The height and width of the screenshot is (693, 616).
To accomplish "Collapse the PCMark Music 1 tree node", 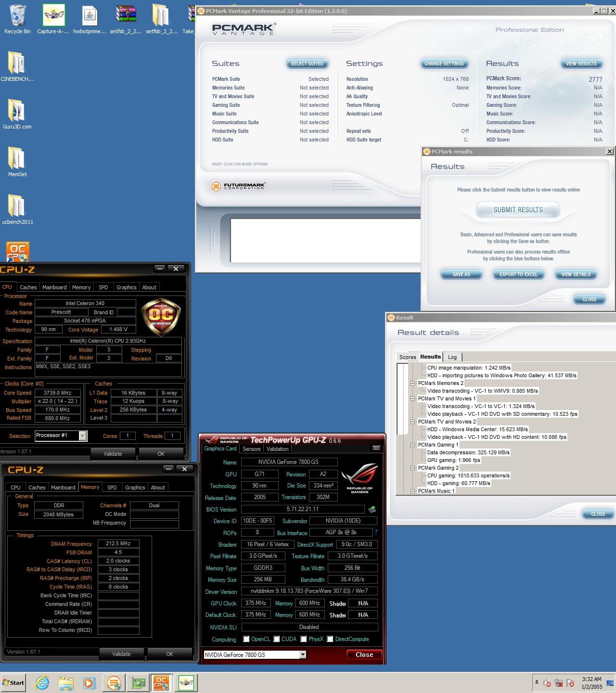I will [413, 491].
